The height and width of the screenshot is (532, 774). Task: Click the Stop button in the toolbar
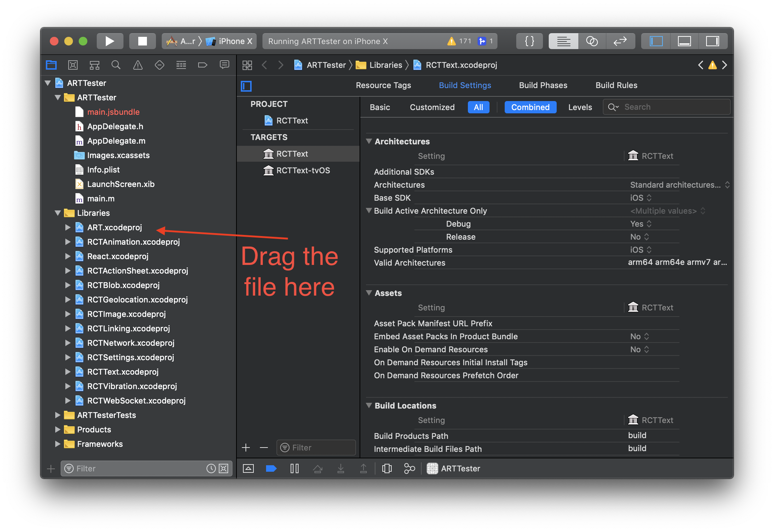click(143, 41)
